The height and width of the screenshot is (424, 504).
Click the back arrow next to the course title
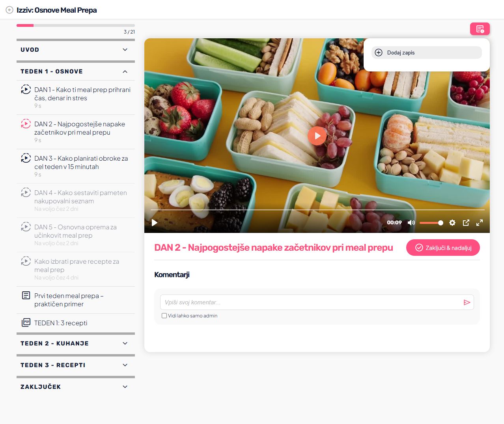[x=9, y=10]
